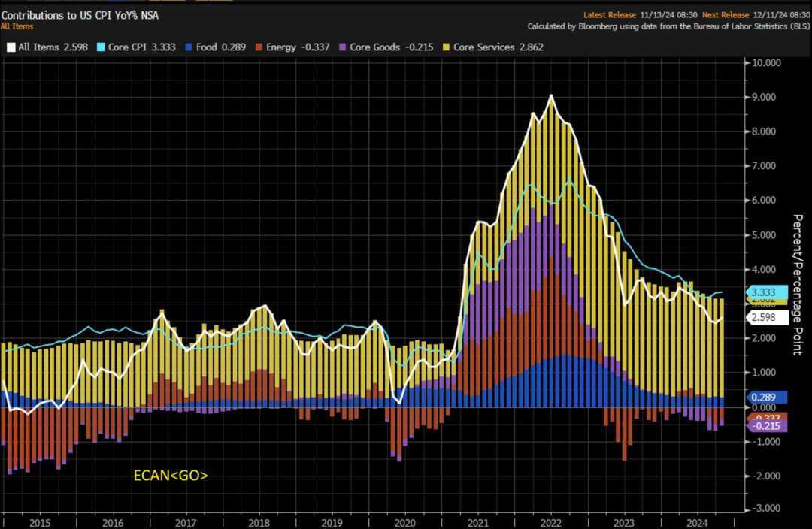Screen dimensions: 812x529
Task: Click the 2.598 All Items value tag
Action: (765, 318)
